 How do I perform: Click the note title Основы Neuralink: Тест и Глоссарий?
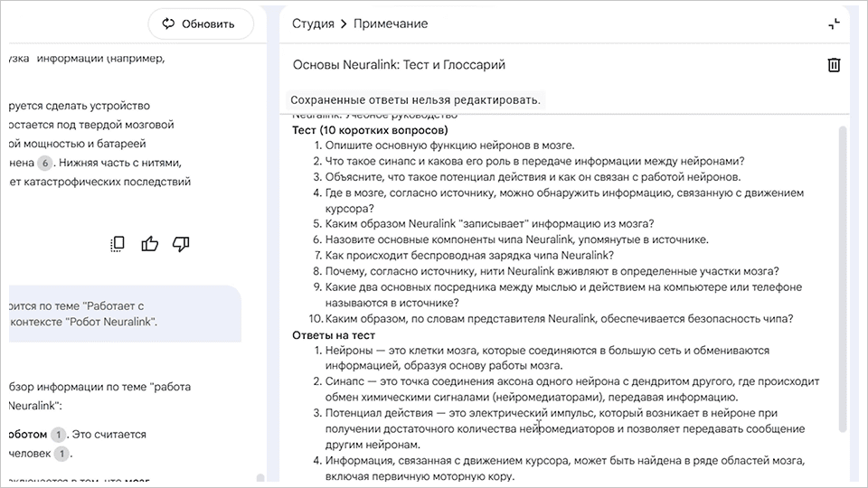[399, 65]
